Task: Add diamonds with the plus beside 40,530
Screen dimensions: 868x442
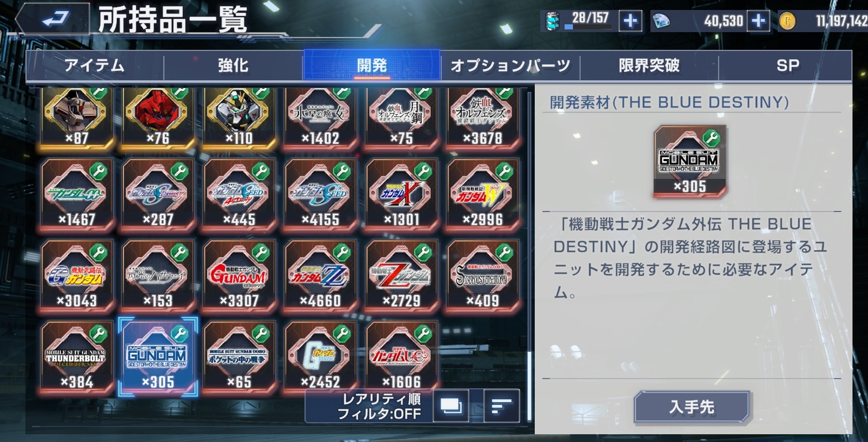Action: tap(758, 21)
